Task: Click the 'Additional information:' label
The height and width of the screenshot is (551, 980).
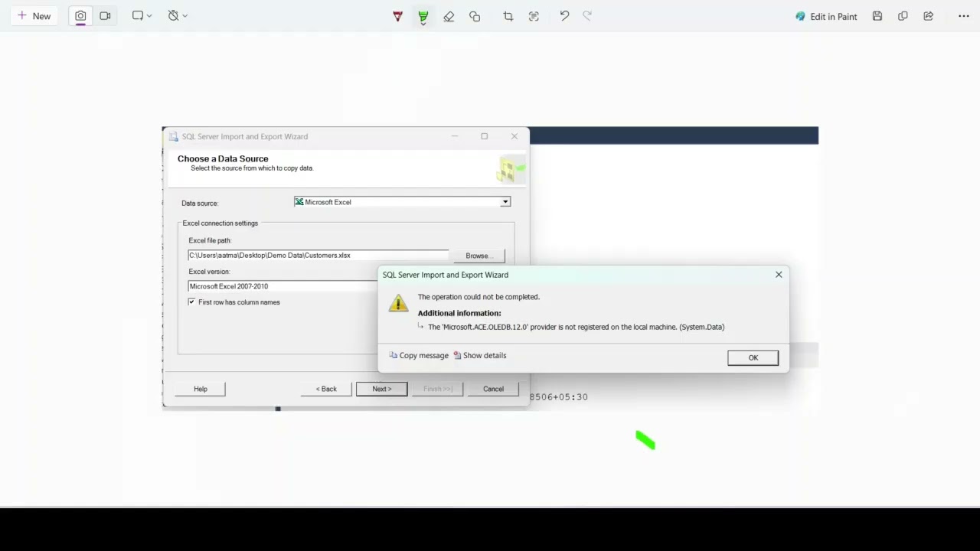Action: point(459,313)
